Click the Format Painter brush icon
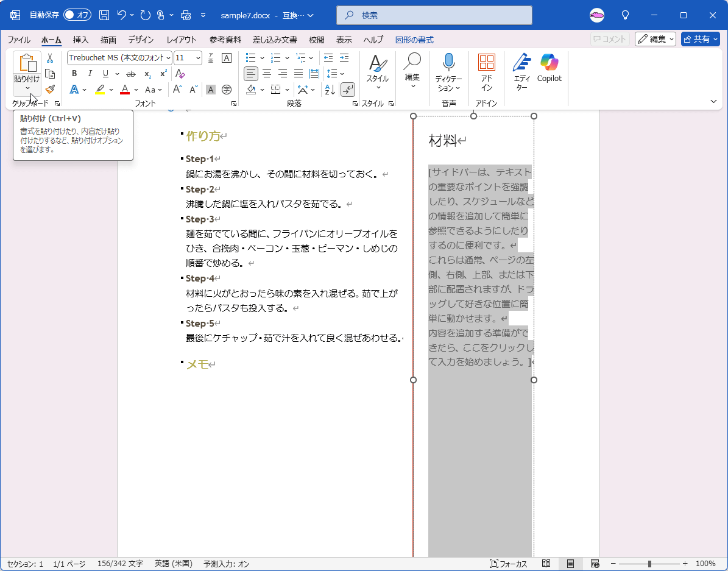 [50, 89]
